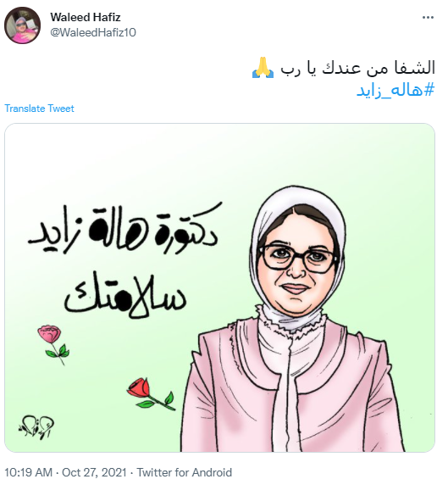Click the praying hands emoji in the tweet
The height and width of the screenshot is (479, 448).
coord(263,67)
